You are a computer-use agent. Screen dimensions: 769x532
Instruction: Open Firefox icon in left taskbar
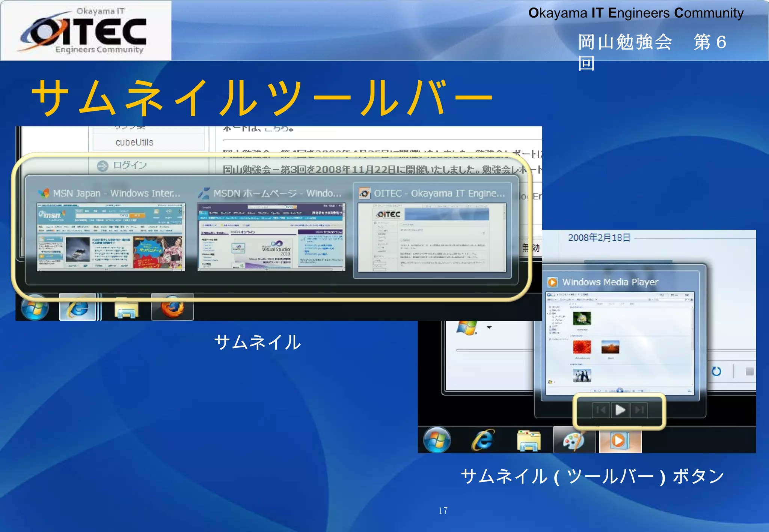(x=172, y=307)
